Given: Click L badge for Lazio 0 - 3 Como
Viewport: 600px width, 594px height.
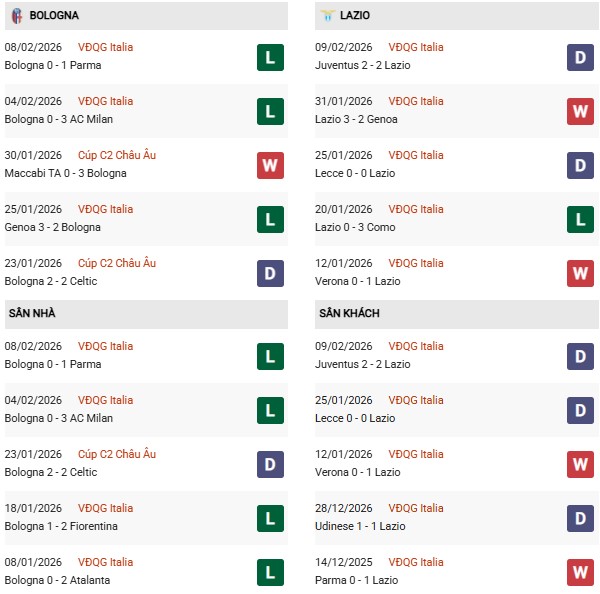Looking at the screenshot, I should pyautogui.click(x=581, y=219).
